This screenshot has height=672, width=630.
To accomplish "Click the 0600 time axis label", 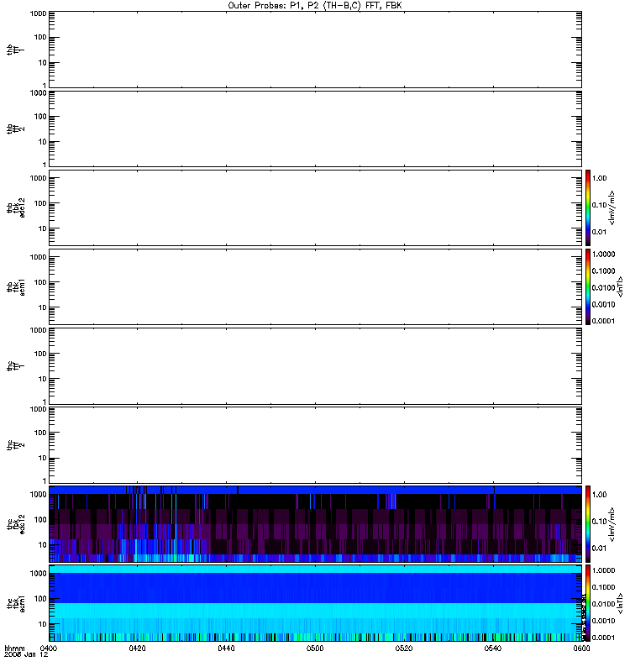I will pos(581,648).
